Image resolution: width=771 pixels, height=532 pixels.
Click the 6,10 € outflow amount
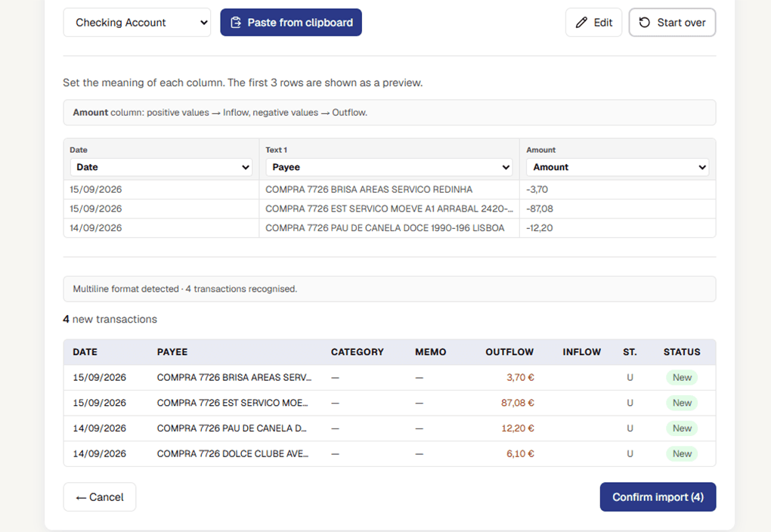520,454
